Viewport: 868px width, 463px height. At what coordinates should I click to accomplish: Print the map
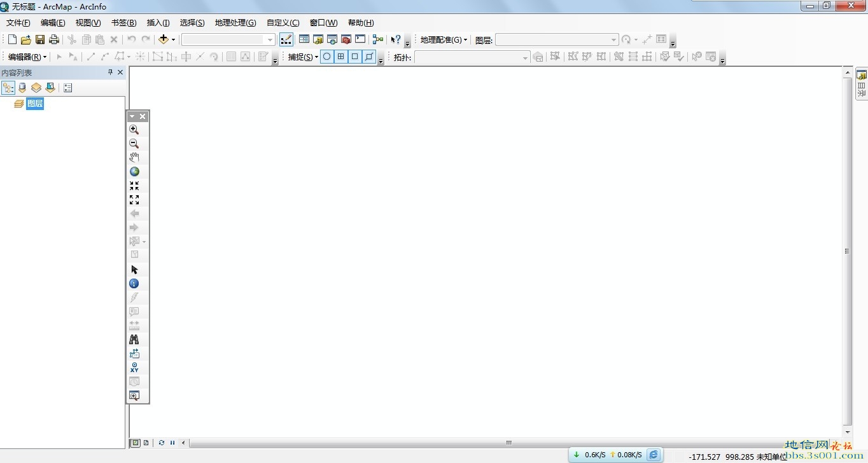(x=54, y=39)
